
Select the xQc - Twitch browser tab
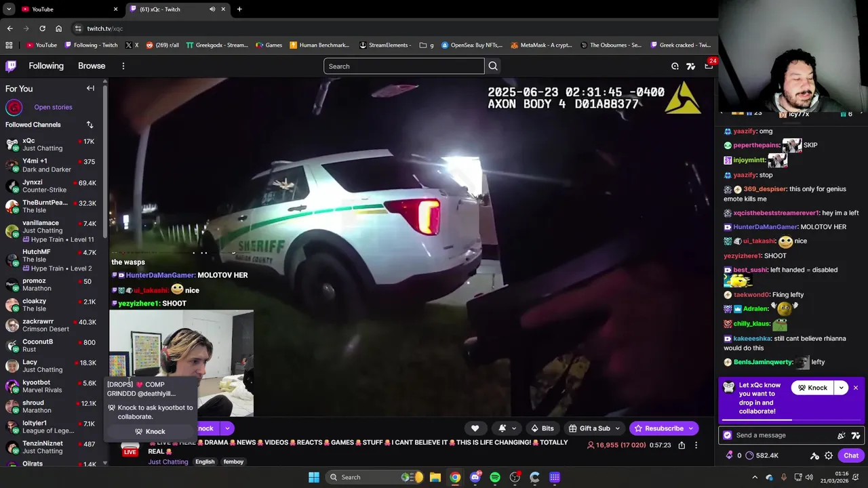point(178,9)
